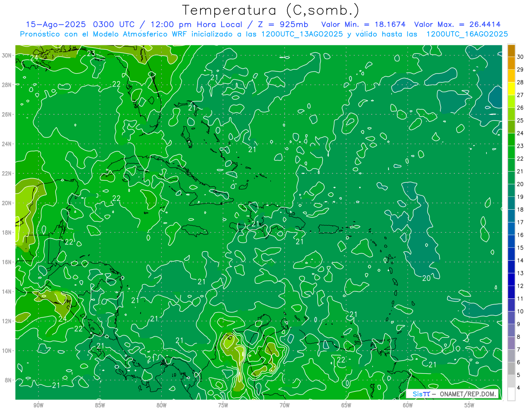Image resolution: width=532 pixels, height=411 pixels.
Task: Click the 85W longitude axis label
Action: pos(100,406)
